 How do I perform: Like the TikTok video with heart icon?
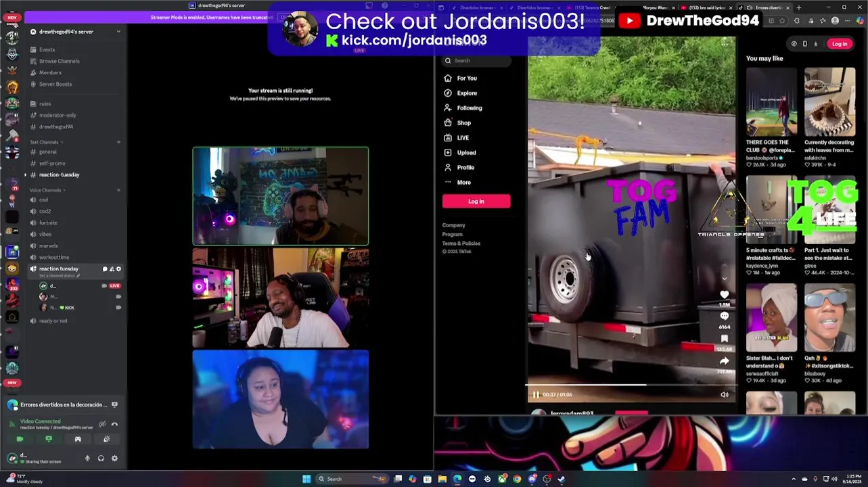(725, 295)
